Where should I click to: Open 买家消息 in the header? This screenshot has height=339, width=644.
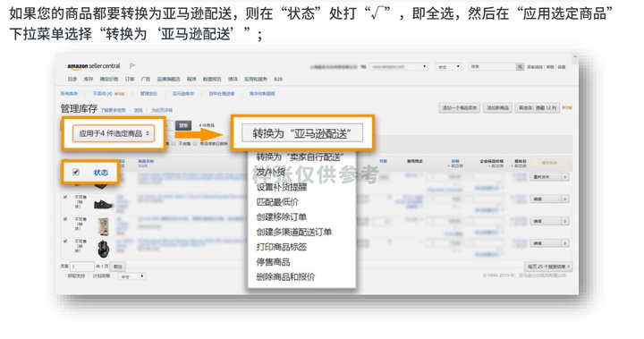tap(535, 67)
